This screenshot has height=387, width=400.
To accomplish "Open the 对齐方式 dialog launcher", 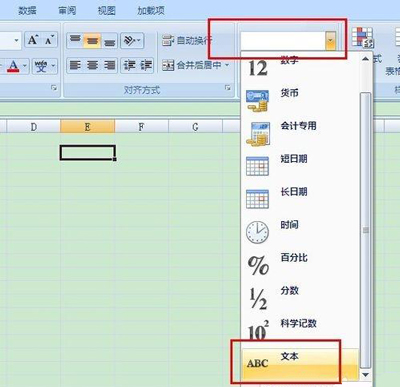I will tap(228, 88).
